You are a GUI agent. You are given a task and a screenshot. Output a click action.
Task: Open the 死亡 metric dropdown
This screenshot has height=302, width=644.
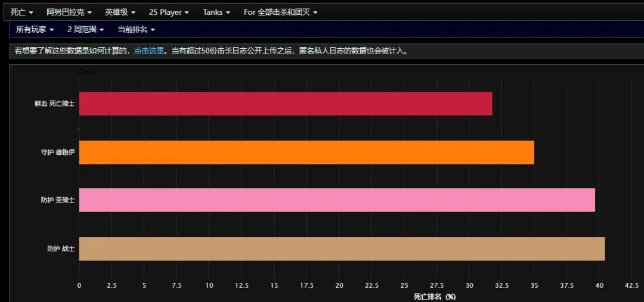[22, 13]
